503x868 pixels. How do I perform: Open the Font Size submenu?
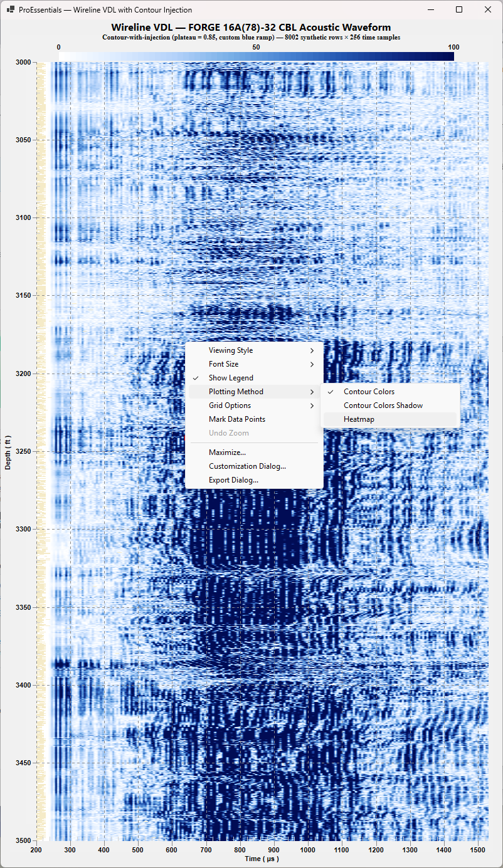click(254, 364)
